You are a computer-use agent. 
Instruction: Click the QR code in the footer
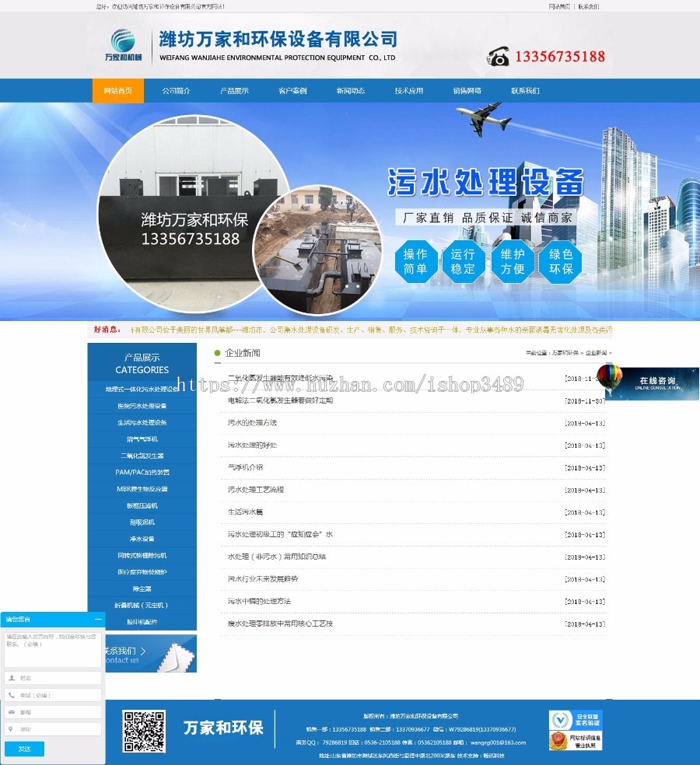[144, 731]
